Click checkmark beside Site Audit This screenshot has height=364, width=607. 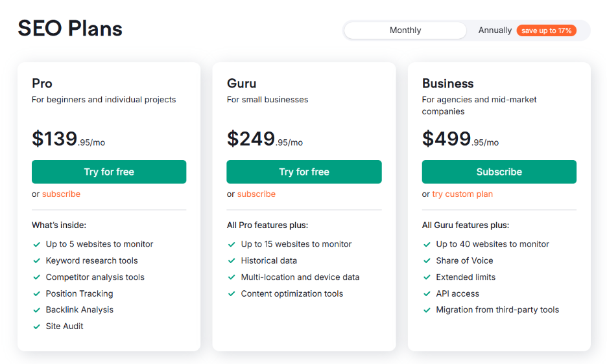pyautogui.click(x=37, y=327)
